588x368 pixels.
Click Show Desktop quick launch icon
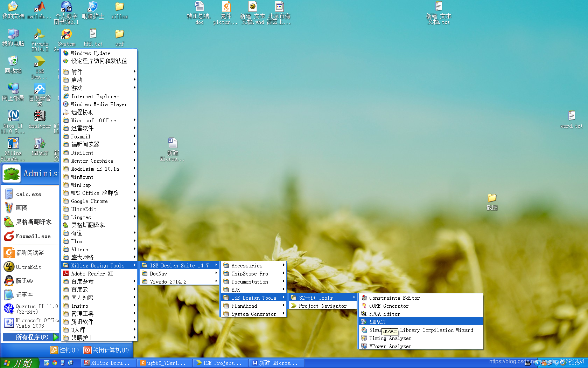point(46,363)
